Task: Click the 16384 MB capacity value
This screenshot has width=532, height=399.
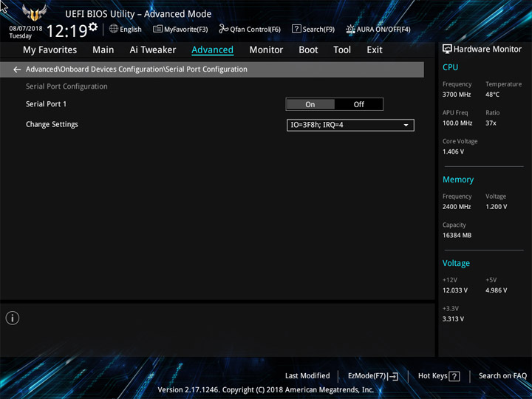Action: click(x=457, y=235)
